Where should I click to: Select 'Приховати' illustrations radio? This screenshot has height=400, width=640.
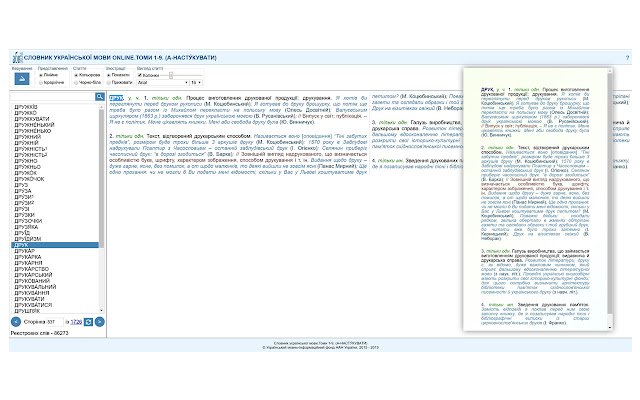(109, 83)
